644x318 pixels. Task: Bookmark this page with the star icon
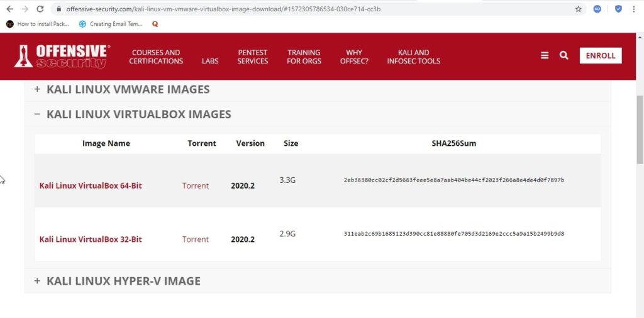(579, 9)
